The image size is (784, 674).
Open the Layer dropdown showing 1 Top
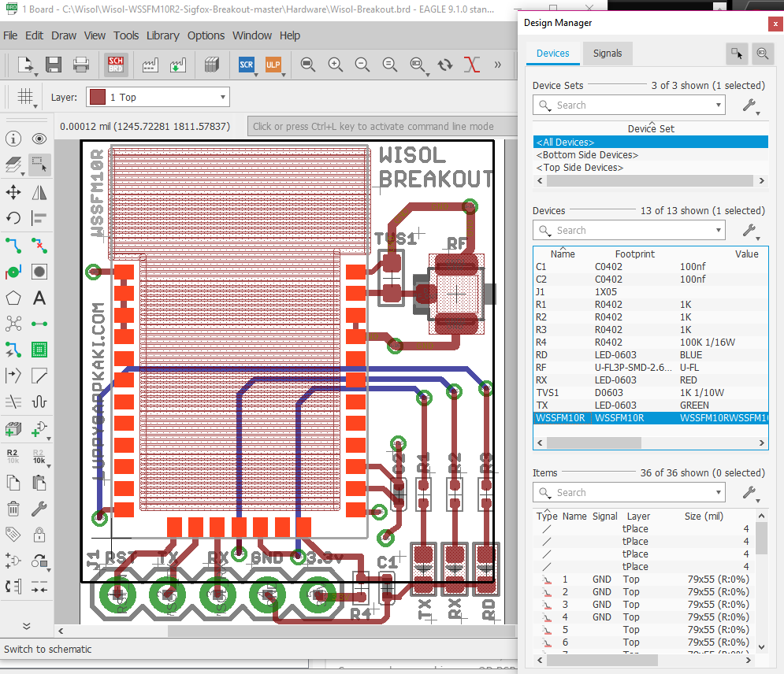point(157,98)
